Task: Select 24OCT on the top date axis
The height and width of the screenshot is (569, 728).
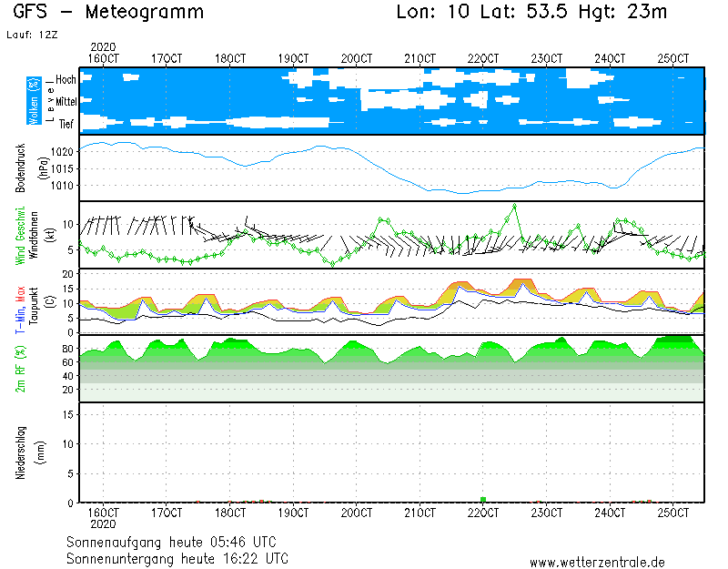Action: click(610, 58)
